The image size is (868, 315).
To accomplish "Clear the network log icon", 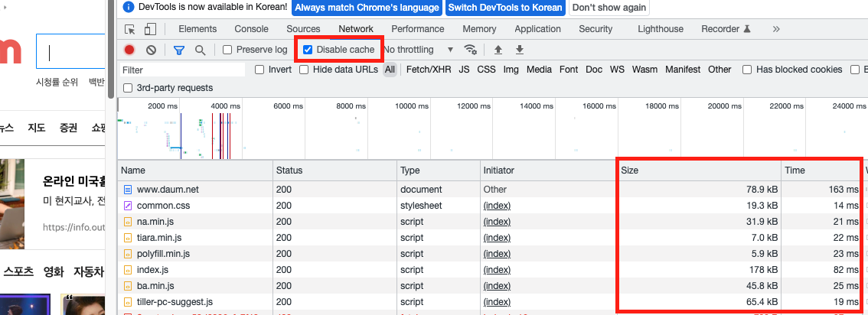I will 151,50.
